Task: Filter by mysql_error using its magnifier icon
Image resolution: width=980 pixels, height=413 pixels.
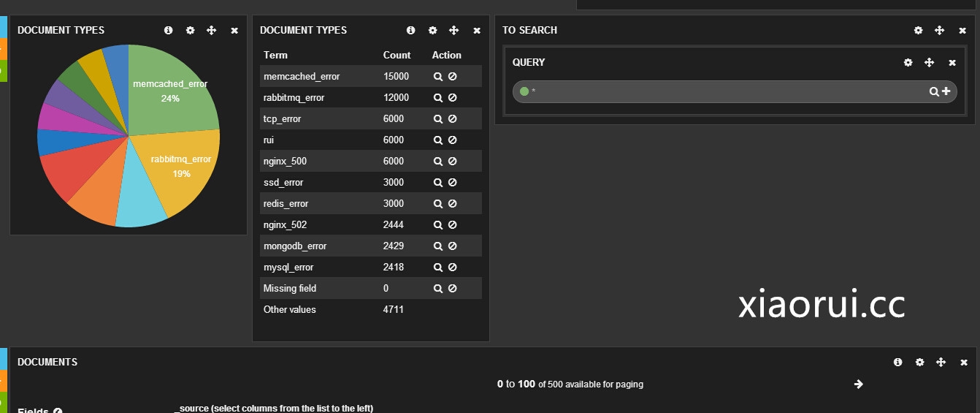Action: [437, 267]
